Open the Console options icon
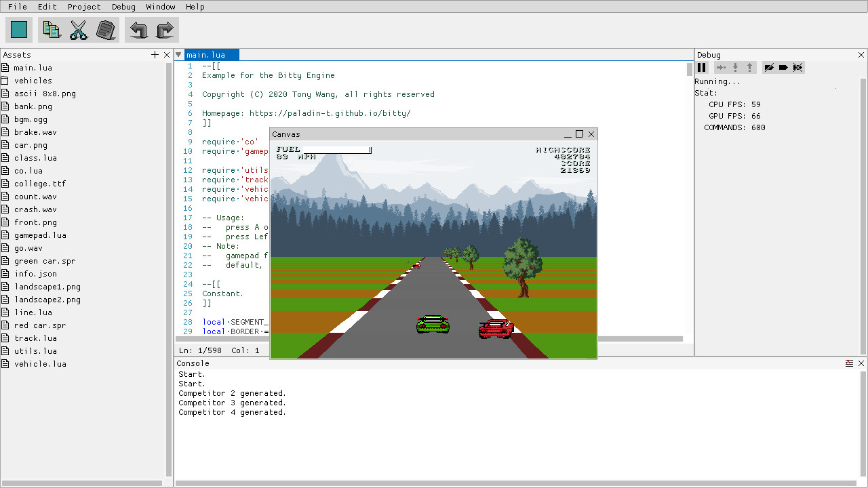 tap(850, 363)
